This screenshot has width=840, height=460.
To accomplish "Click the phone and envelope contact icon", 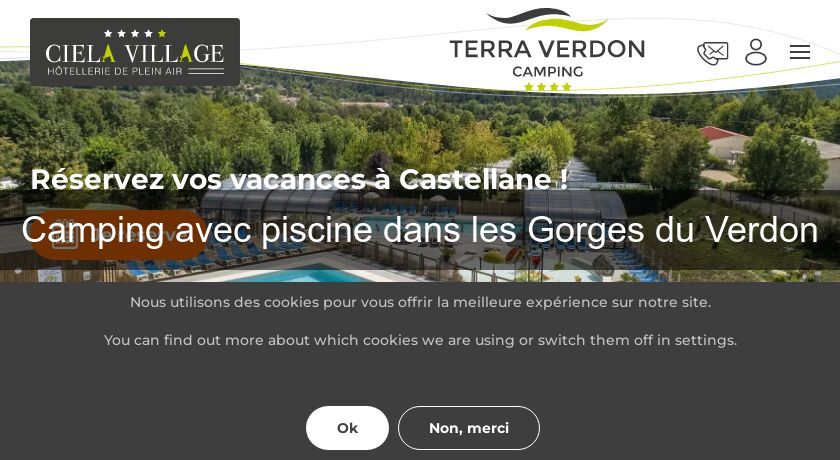I will pyautogui.click(x=712, y=54).
